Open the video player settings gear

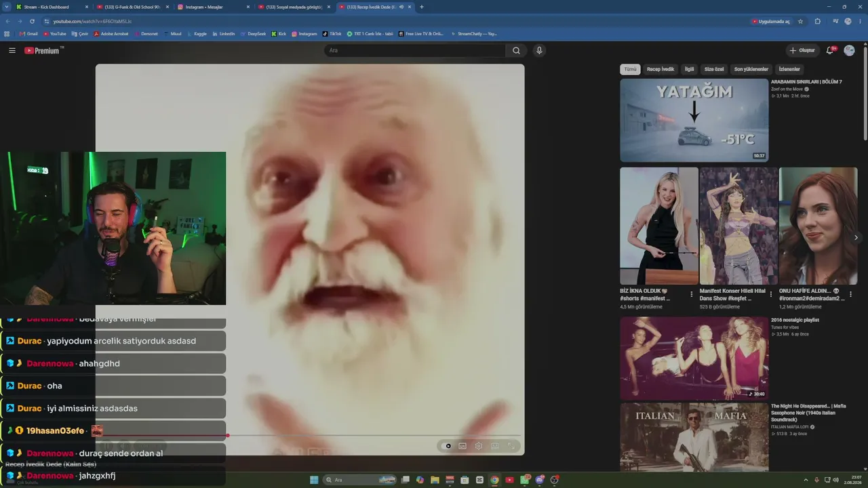[478, 446]
